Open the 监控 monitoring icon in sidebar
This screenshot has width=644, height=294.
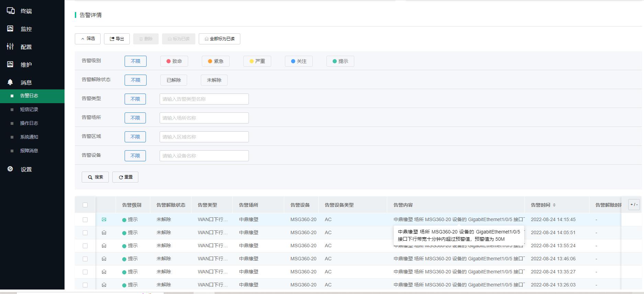pos(10,29)
